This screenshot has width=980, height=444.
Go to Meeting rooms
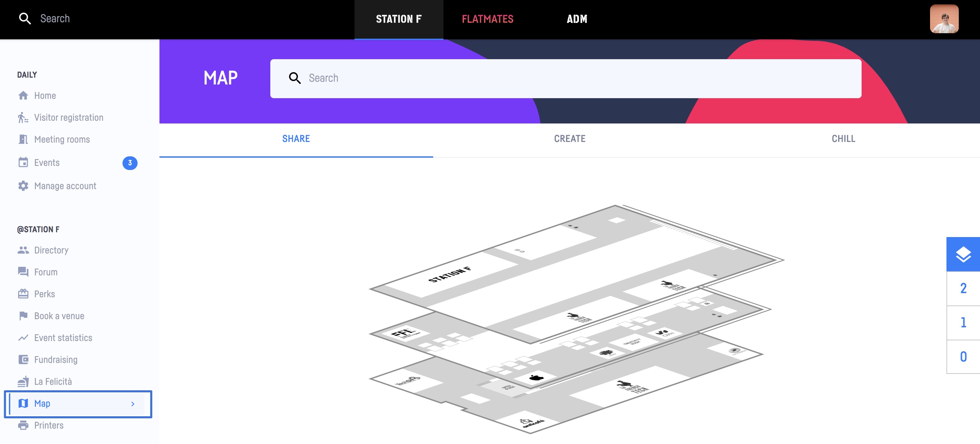62,139
